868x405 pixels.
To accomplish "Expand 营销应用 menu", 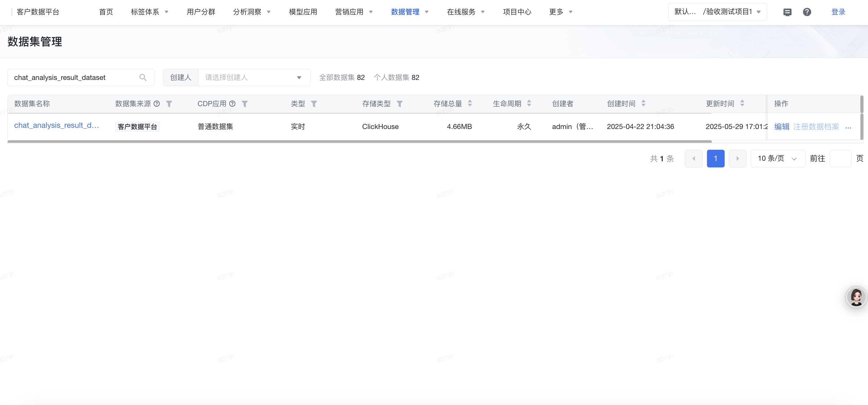I will coord(354,12).
